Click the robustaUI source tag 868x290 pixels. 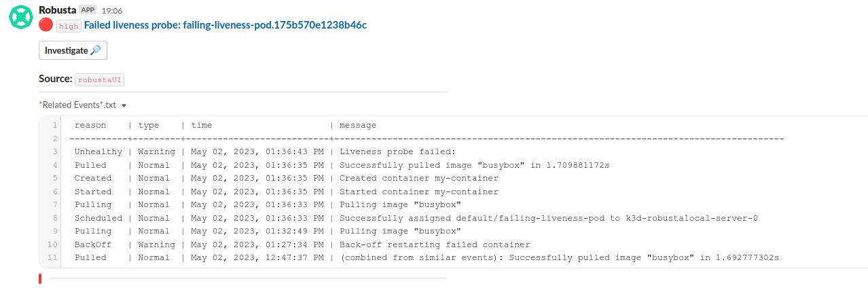pos(100,79)
